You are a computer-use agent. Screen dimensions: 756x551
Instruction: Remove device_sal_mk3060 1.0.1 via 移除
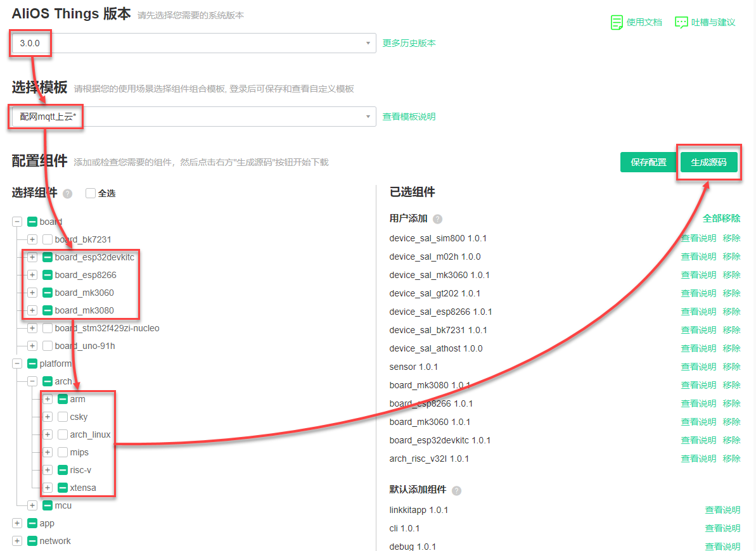[x=731, y=275]
